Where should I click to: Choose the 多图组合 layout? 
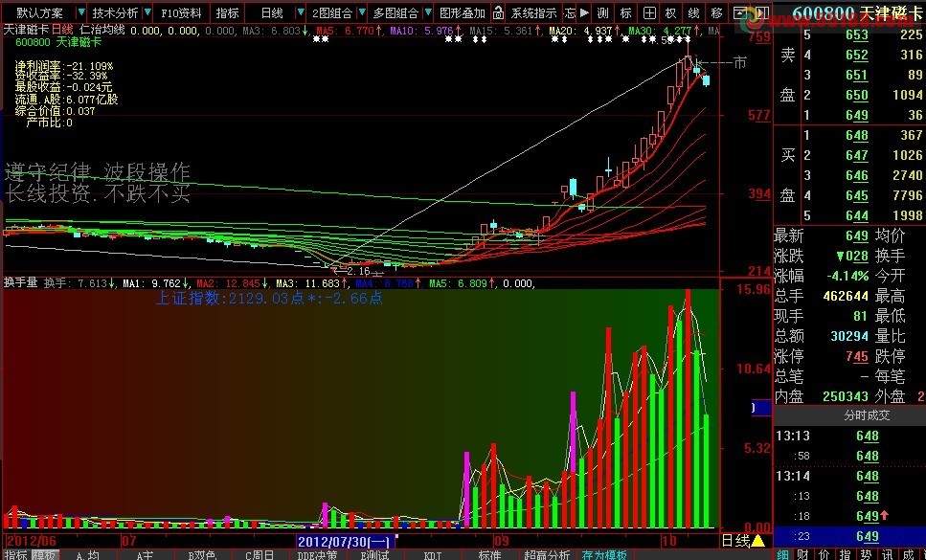tap(395, 12)
